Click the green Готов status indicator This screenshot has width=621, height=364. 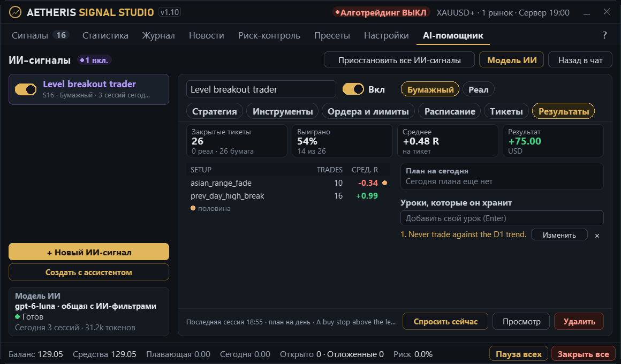(x=18, y=317)
